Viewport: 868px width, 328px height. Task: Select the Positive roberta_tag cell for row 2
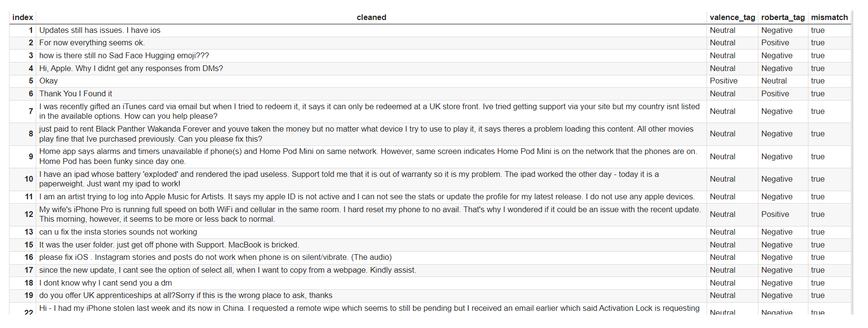[x=775, y=43]
